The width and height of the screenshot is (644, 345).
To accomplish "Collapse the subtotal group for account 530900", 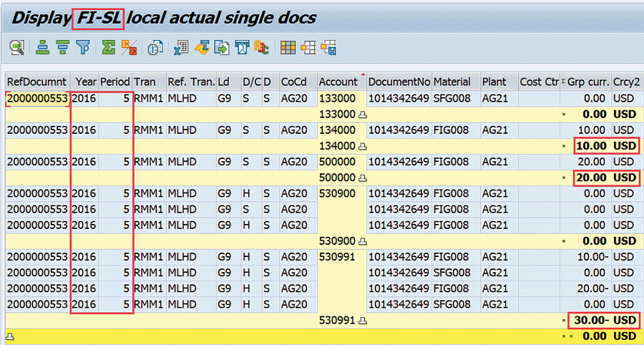I will tap(362, 241).
